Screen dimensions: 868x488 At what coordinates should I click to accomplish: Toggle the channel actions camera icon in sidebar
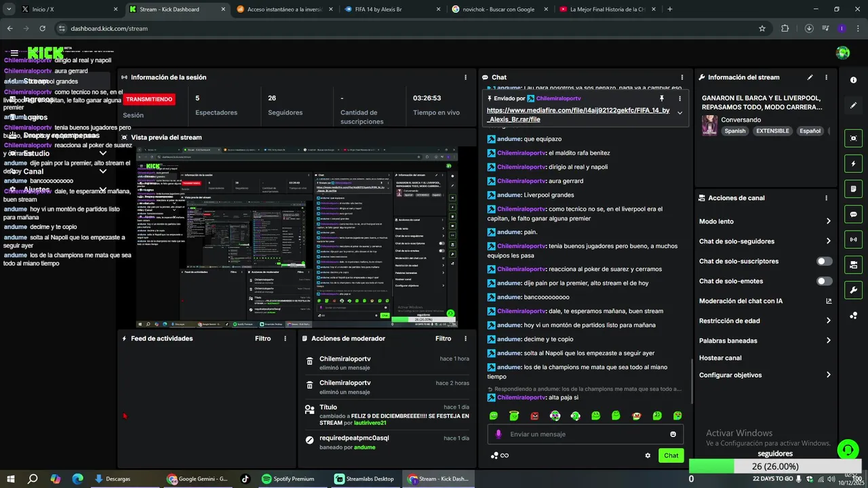853,264
